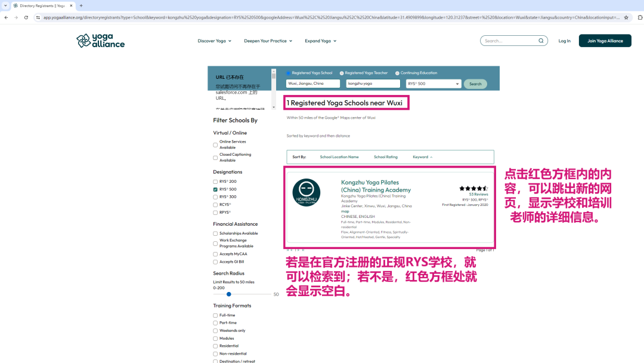Check Part-time training format
The image size is (644, 363).
pos(215,323)
